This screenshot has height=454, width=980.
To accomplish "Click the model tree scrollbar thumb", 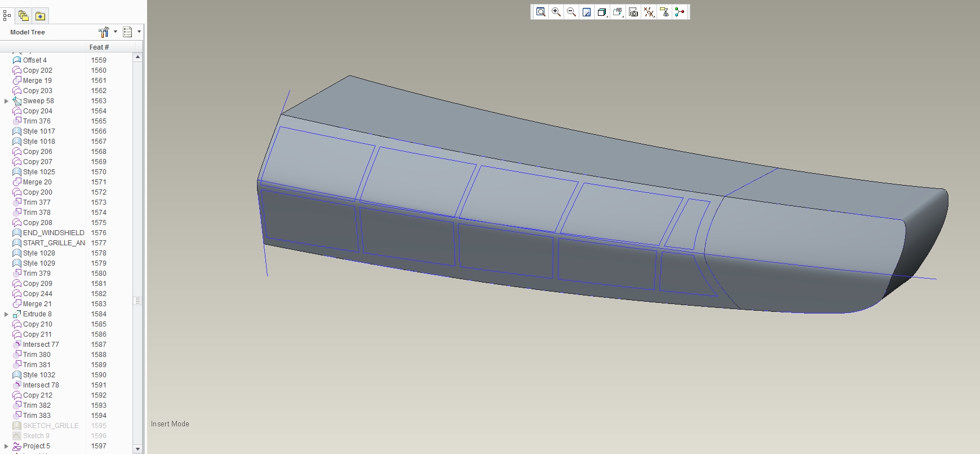I will coord(138,301).
